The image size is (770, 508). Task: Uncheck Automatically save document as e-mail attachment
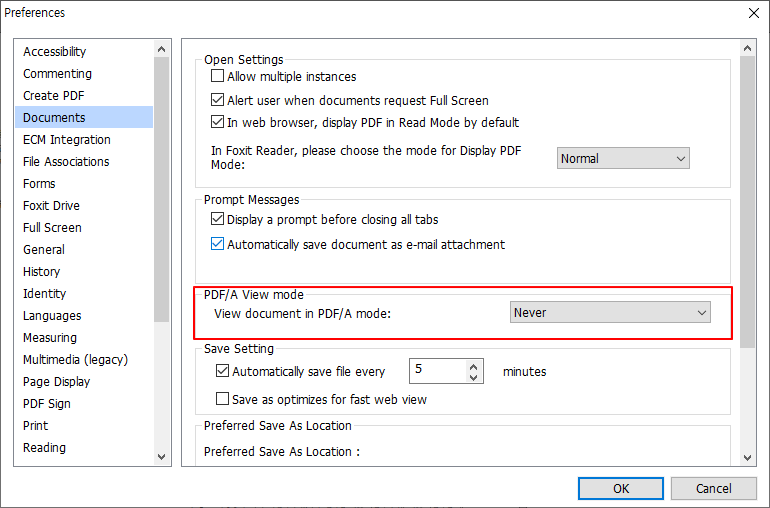(217, 244)
